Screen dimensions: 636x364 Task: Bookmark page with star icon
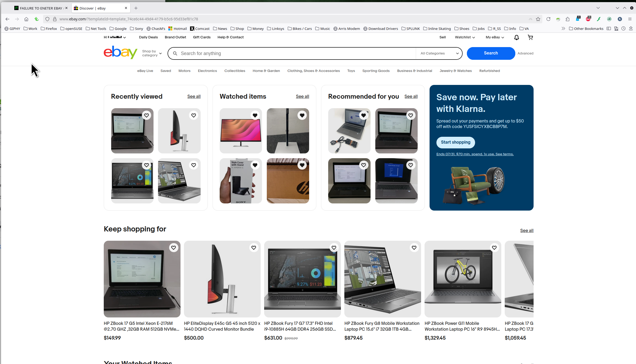[x=538, y=19]
